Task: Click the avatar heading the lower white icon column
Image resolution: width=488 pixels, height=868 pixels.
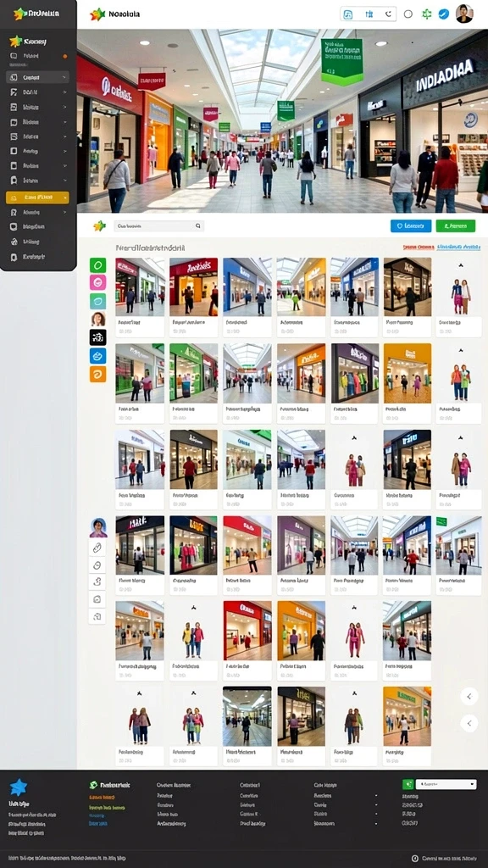Action: 98,527
